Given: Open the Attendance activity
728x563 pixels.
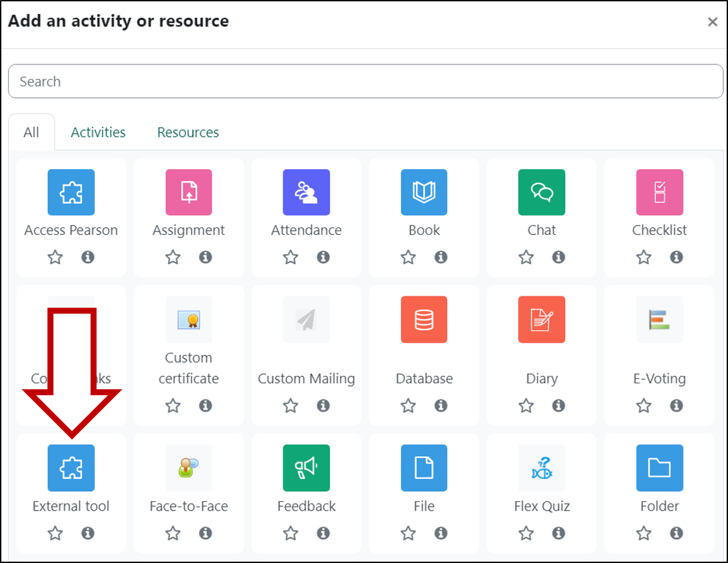Looking at the screenshot, I should coord(306,192).
